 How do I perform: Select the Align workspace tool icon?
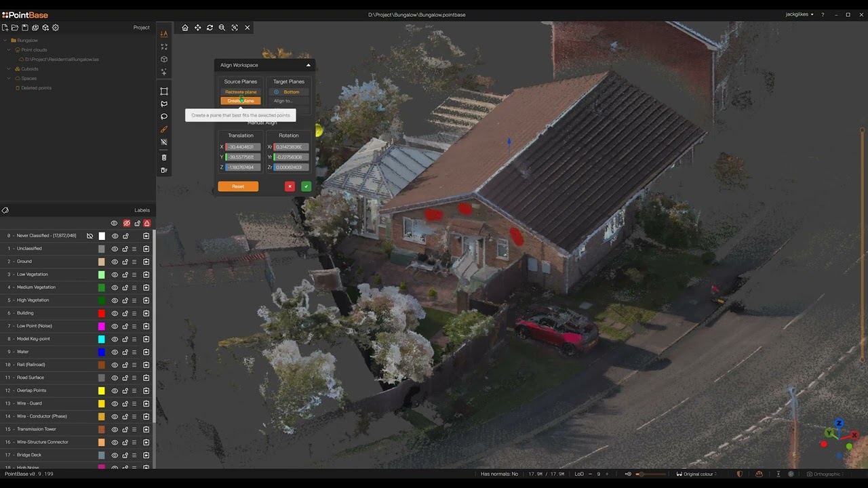164,33
